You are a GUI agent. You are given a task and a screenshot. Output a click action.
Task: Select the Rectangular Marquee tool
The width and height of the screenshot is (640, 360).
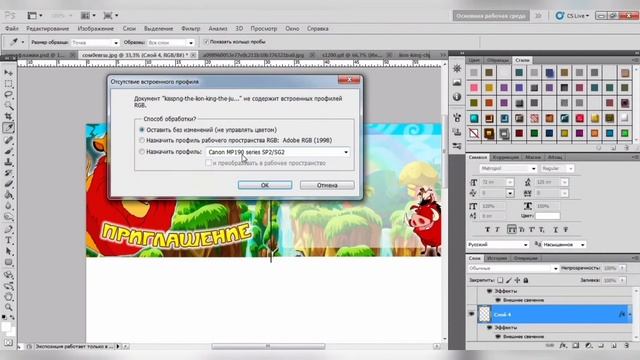pos(8,84)
